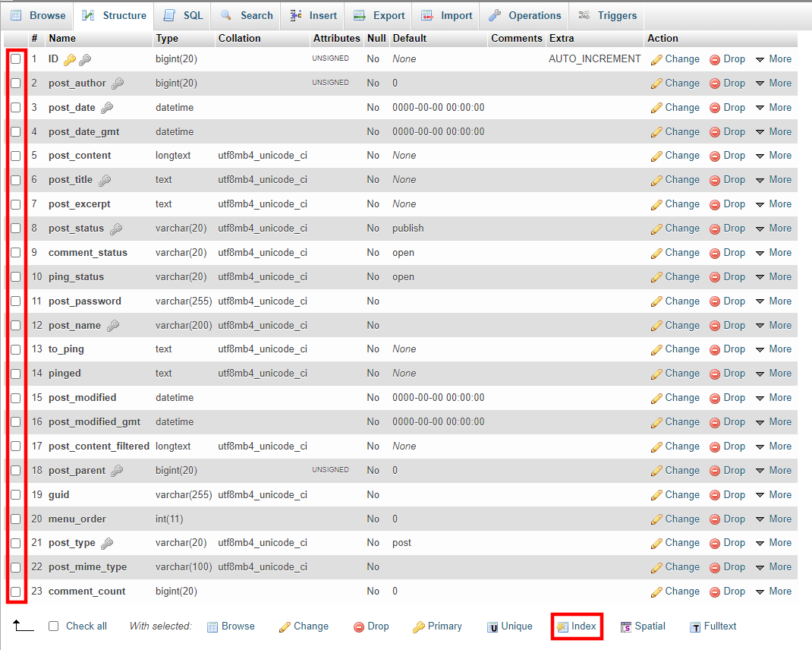
Task: Check the checkbox for the post_status row
Action: tap(16, 228)
